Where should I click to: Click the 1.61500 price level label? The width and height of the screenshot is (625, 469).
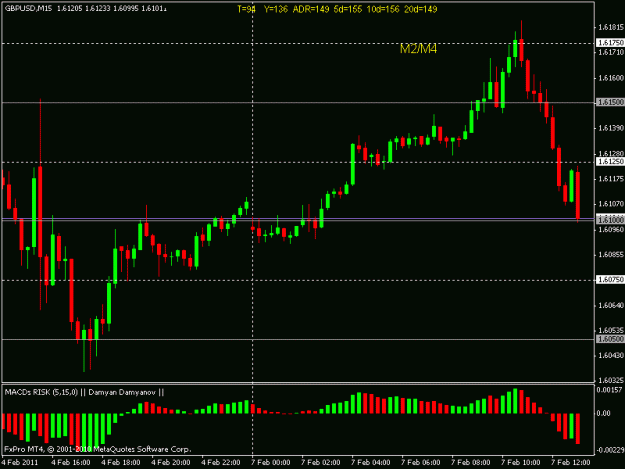(x=610, y=102)
